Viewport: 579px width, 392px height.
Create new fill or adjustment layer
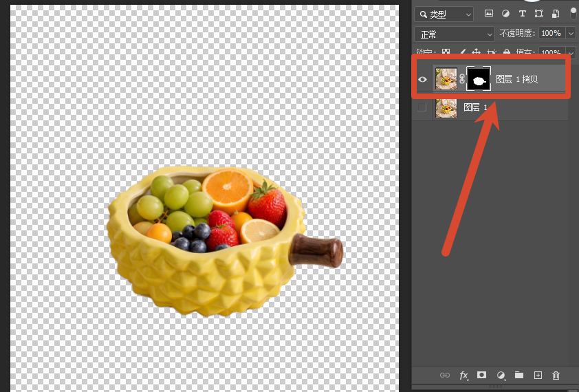501,375
